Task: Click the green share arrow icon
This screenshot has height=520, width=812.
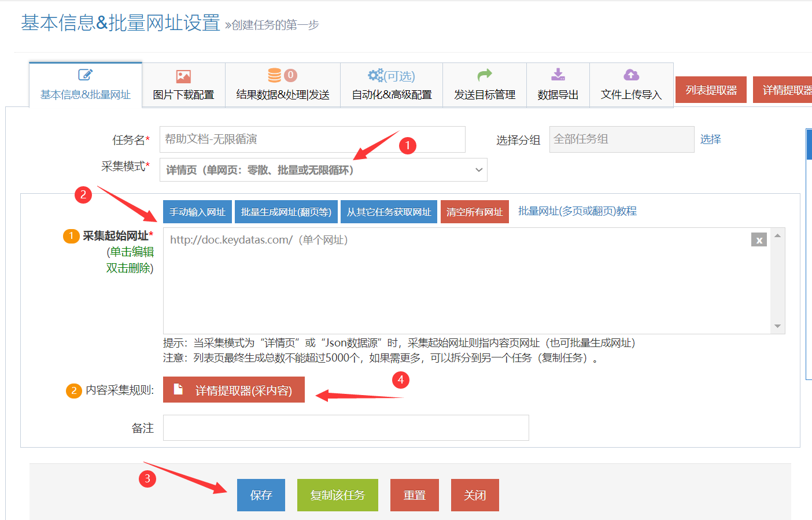Action: 485,75
